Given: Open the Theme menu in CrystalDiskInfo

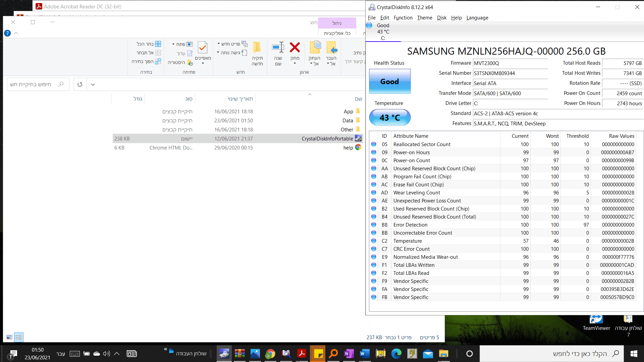Looking at the screenshot, I should (424, 18).
